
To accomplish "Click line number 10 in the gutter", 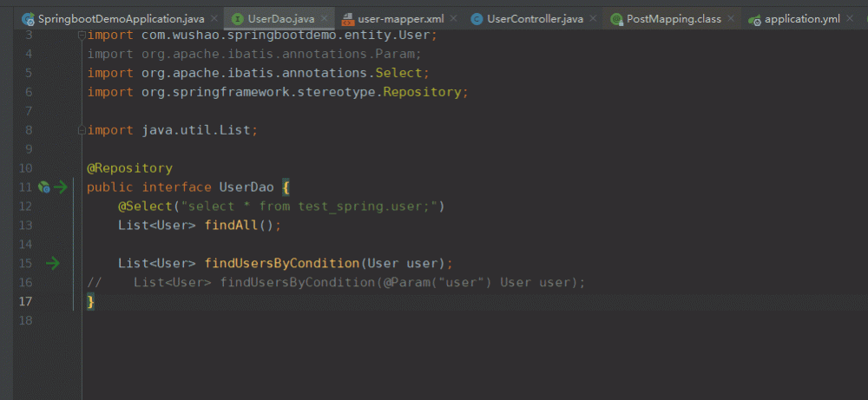I will (25, 168).
